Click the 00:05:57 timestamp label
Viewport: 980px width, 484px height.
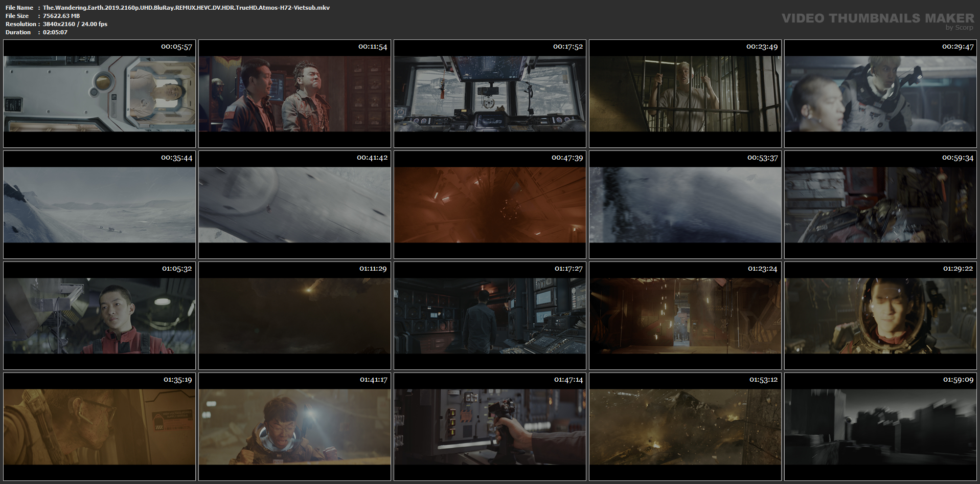point(176,47)
